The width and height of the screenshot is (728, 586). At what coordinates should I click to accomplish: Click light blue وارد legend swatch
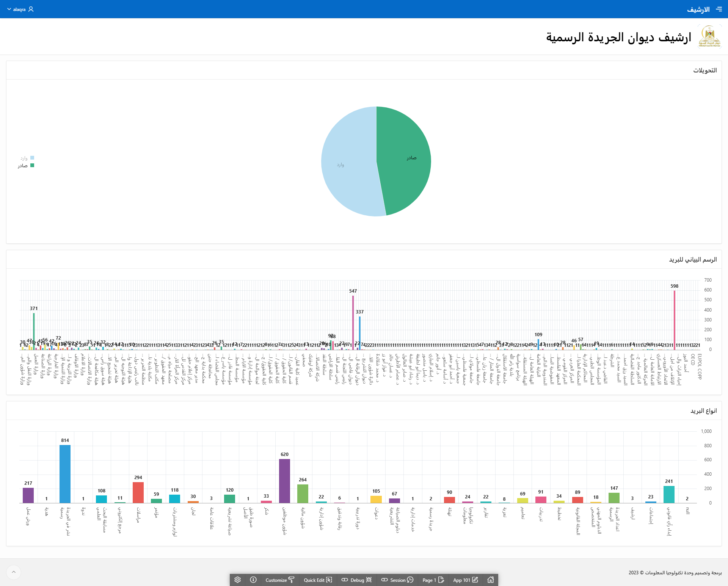tap(32, 158)
